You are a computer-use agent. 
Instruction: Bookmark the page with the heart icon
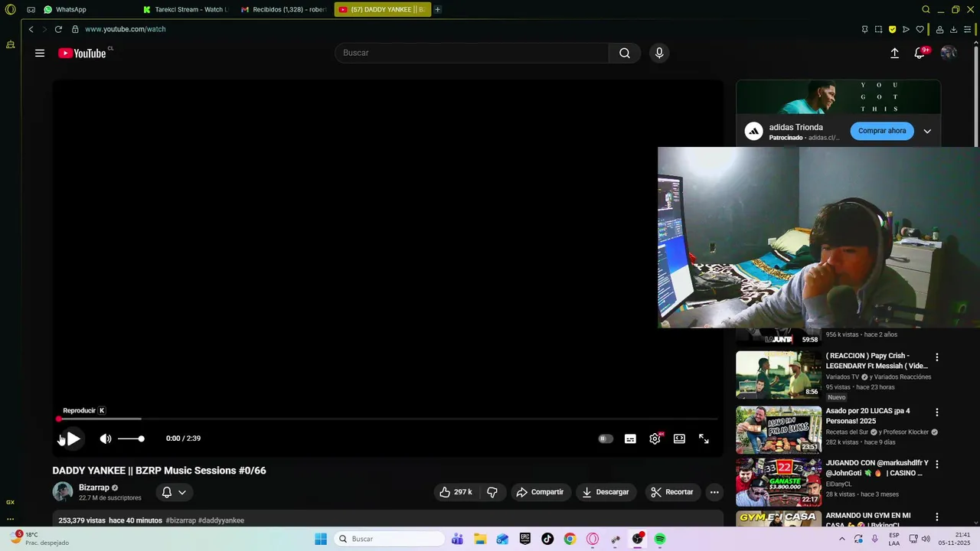coord(920,29)
